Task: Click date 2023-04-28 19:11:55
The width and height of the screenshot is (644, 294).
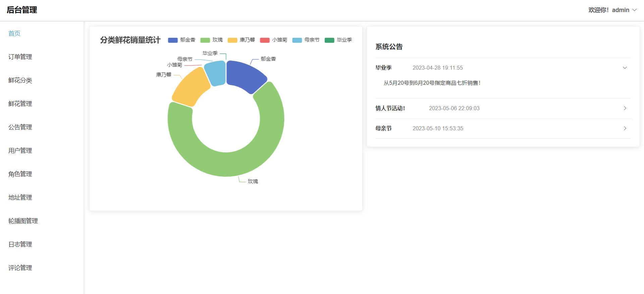Action: [x=438, y=68]
